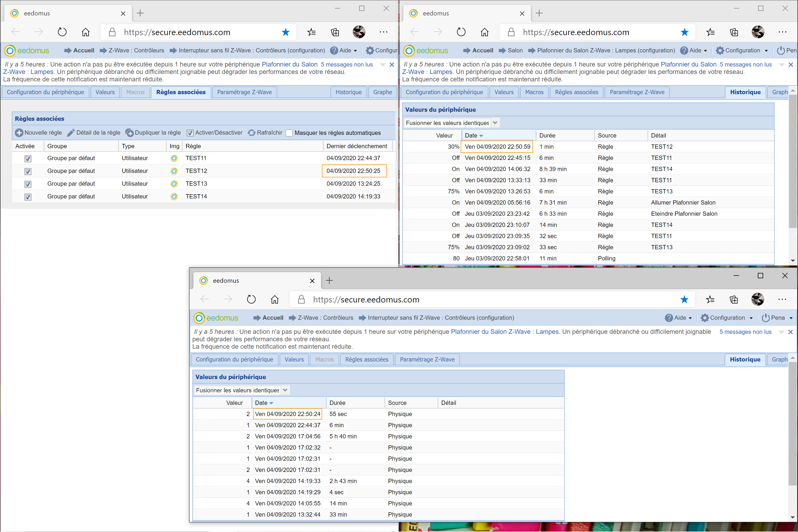Click the collections icon in bottom browser toolbar
Image resolution: width=798 pixels, height=532 pixels.
[734, 300]
